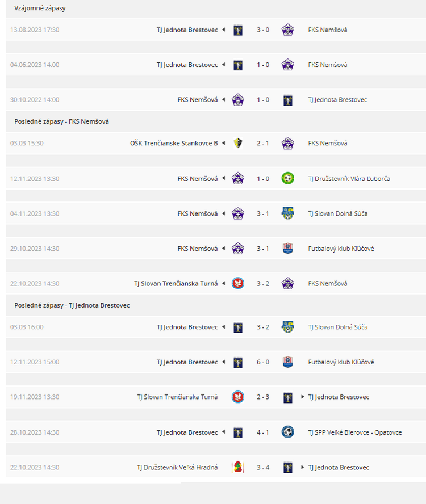Select Posledné zápasy - TJ Jednota Brestovec header
This screenshot has height=504, width=426.
click(72, 305)
